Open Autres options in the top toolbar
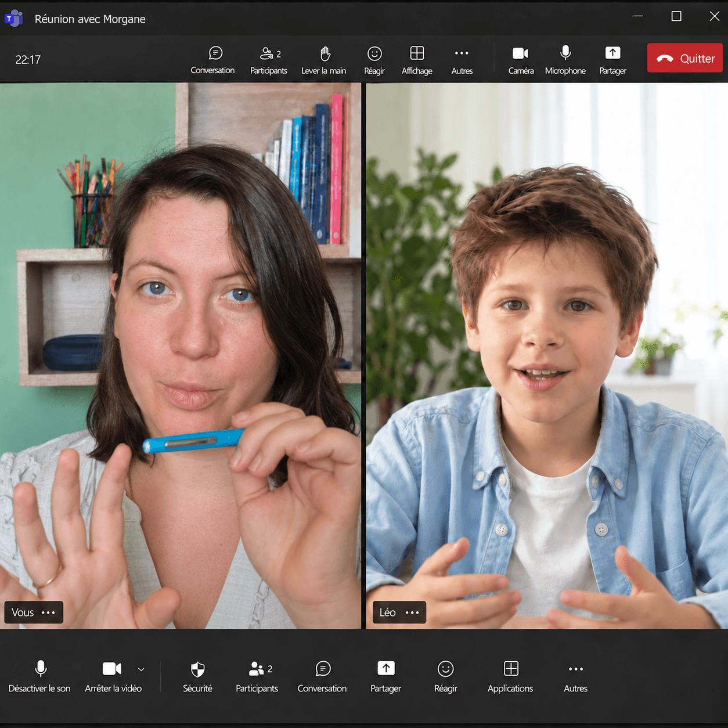The image size is (728, 728). click(x=462, y=60)
